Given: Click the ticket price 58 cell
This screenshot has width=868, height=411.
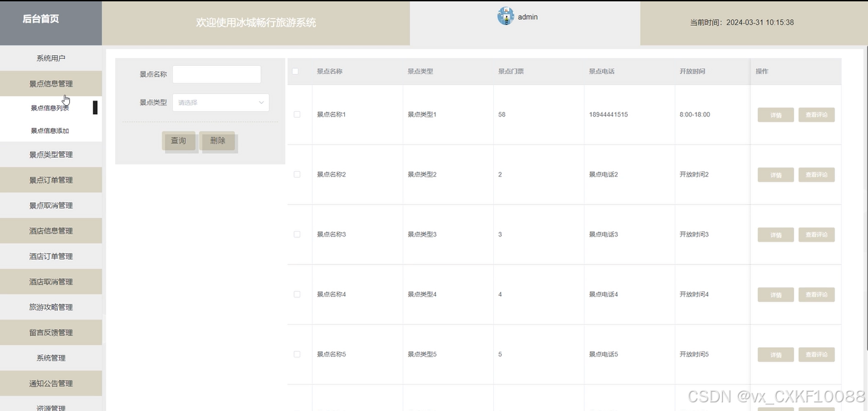Looking at the screenshot, I should coord(502,115).
